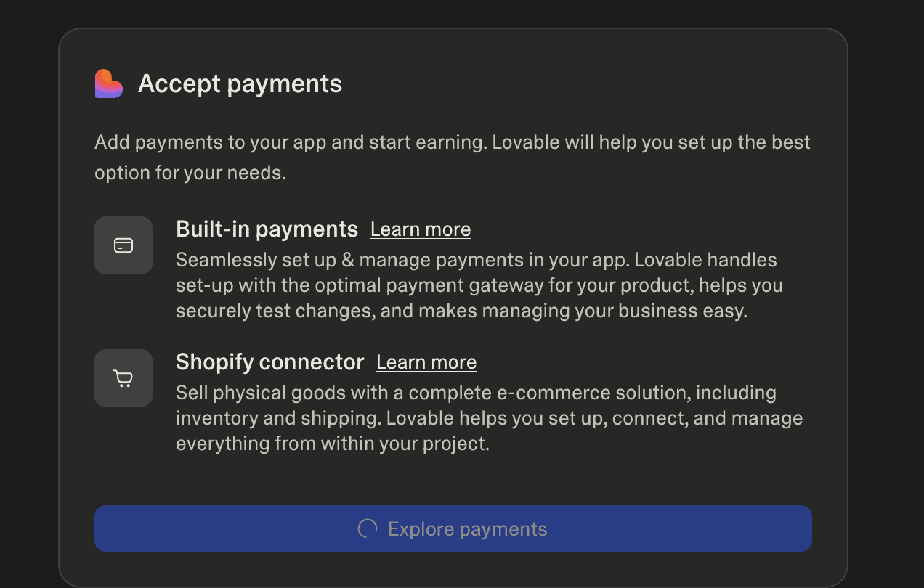The width and height of the screenshot is (924, 588).
Task: Click the 'Explore payments' text label
Action: coord(467,528)
